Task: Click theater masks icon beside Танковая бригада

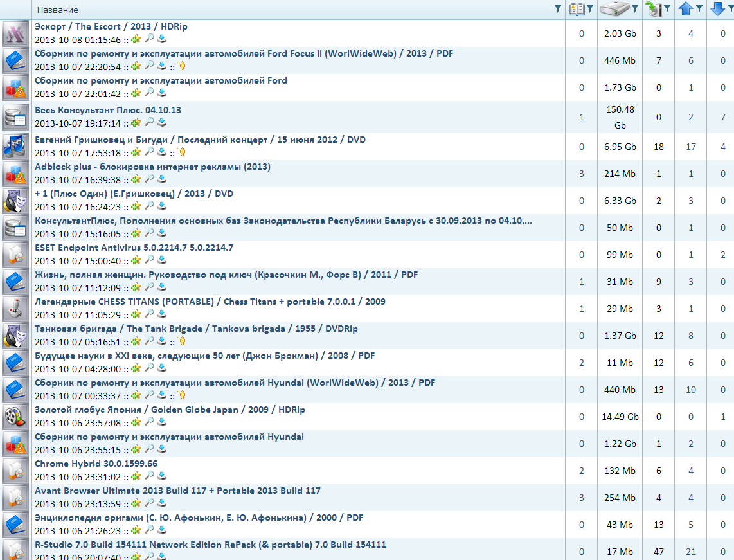Action: tap(15, 336)
